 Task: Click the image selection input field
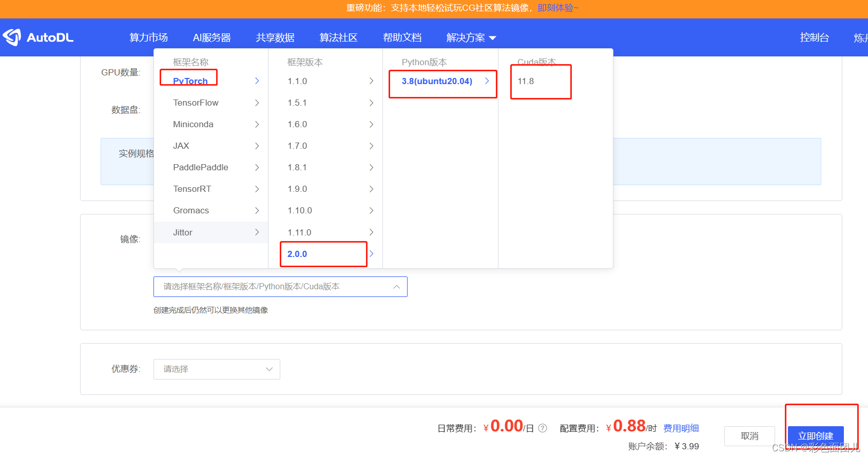tap(280, 287)
